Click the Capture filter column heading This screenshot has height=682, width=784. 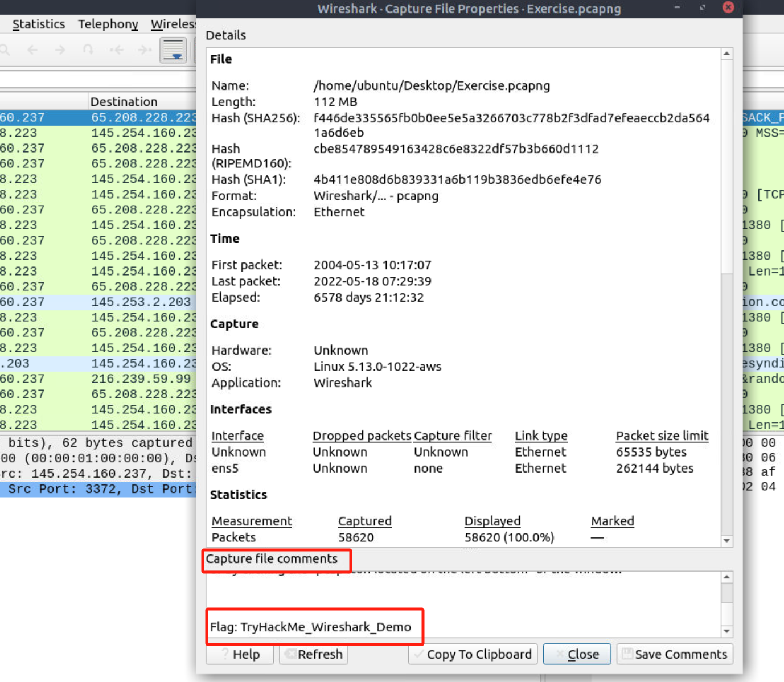pos(453,436)
